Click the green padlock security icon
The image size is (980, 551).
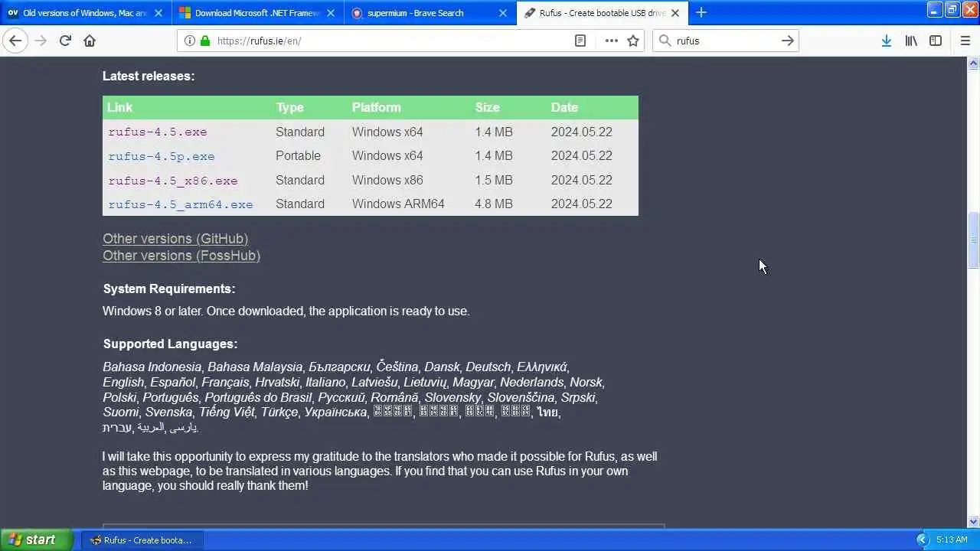tap(204, 41)
